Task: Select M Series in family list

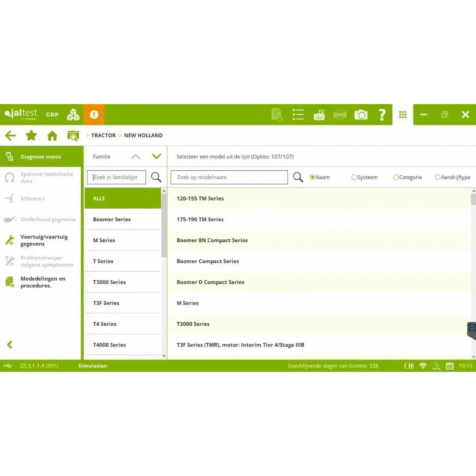Action: [123, 240]
